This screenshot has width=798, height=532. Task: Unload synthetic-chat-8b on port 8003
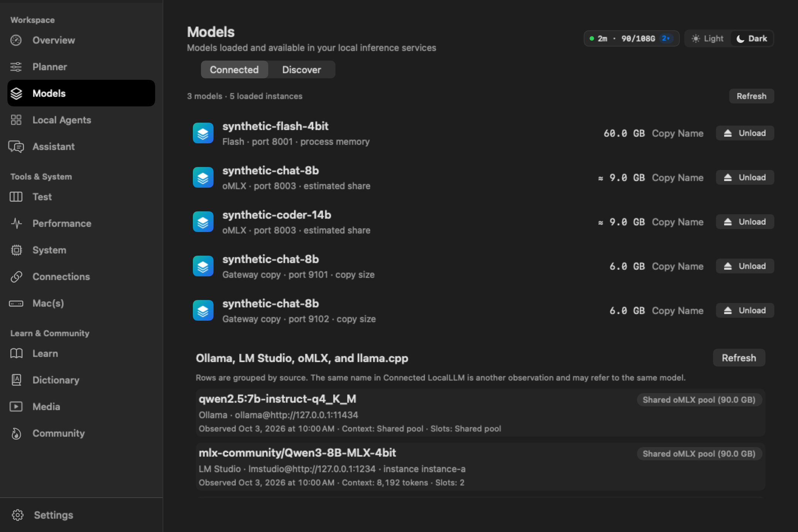[745, 177]
